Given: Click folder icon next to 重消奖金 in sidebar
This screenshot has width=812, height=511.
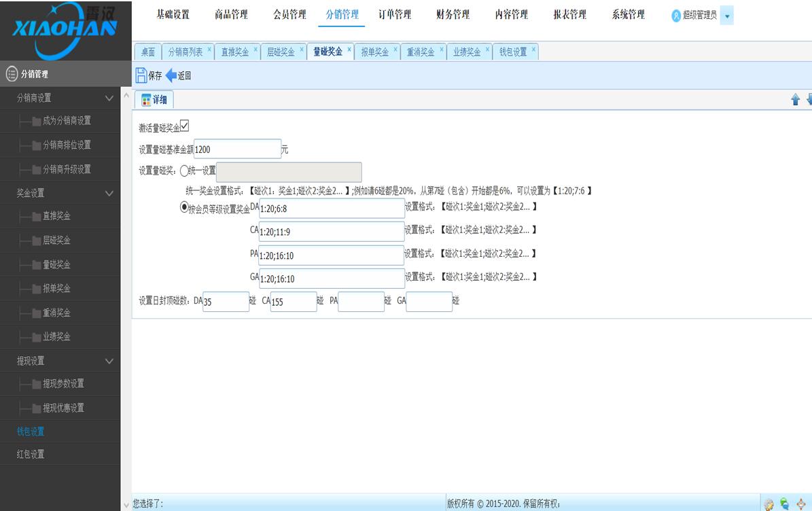Looking at the screenshot, I should tap(37, 313).
